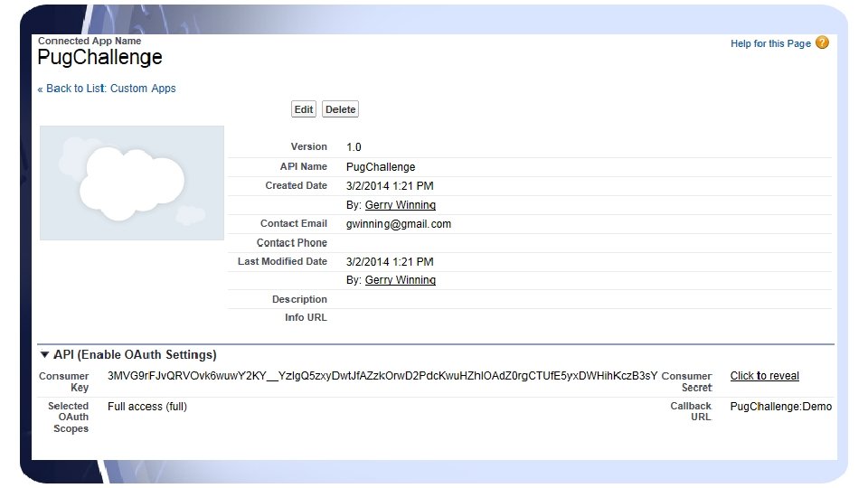The width and height of the screenshot is (868, 488).
Task: Click the Selected OAuth Scopes label
Action: coord(69,418)
